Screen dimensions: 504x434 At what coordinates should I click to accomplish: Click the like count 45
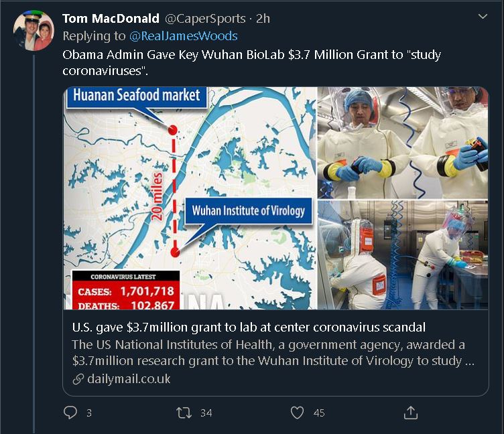click(x=319, y=413)
